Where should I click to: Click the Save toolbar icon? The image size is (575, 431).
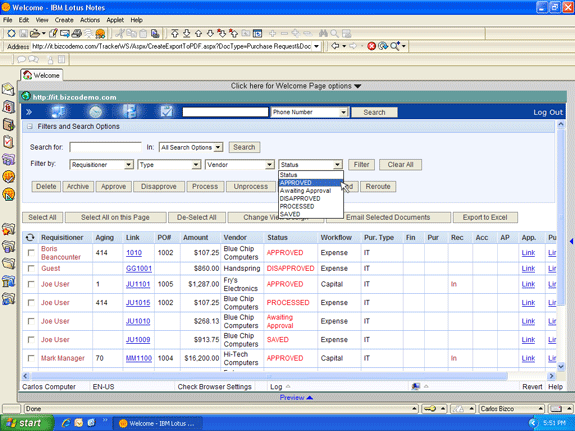(23, 34)
